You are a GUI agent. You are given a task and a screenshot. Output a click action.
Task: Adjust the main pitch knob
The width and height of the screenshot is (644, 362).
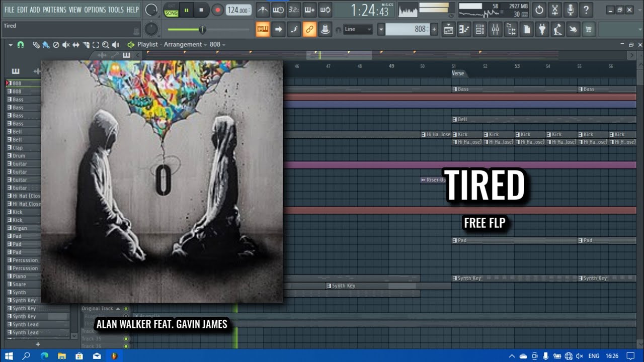coord(151,30)
